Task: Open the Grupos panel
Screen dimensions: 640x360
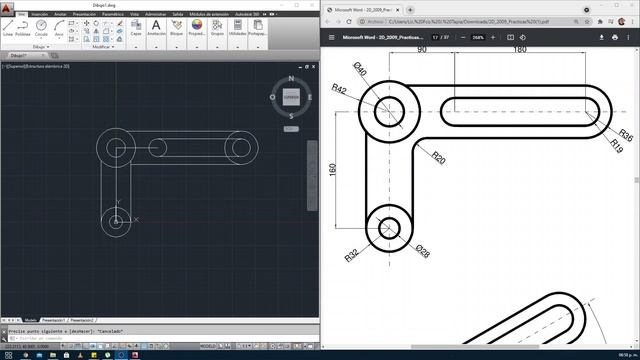Action: [217, 28]
